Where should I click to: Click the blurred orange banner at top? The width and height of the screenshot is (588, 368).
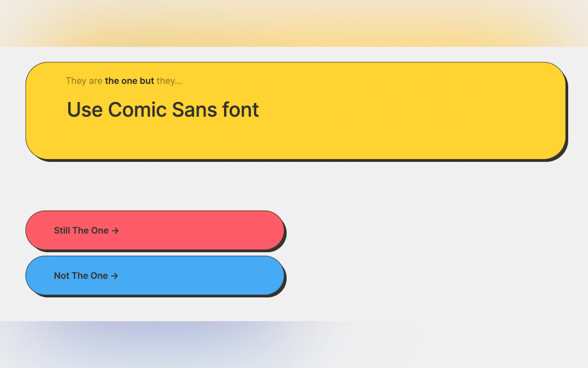click(292, 23)
